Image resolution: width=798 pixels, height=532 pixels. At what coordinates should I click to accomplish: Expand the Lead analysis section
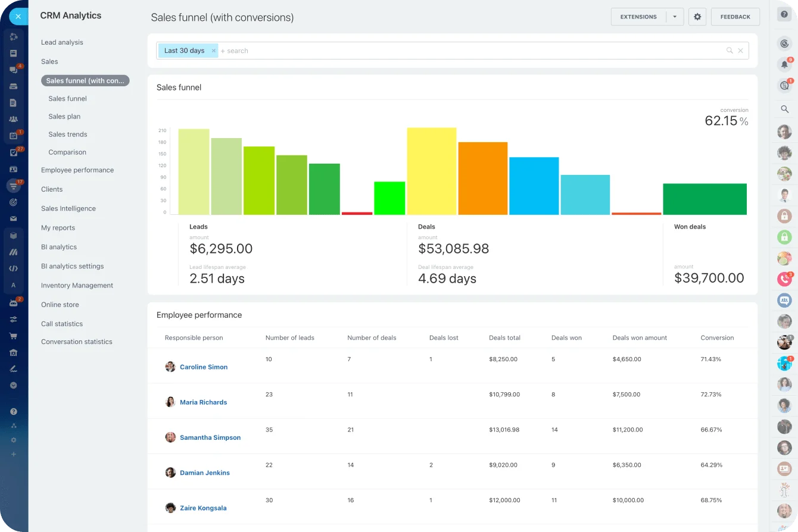[x=61, y=42]
